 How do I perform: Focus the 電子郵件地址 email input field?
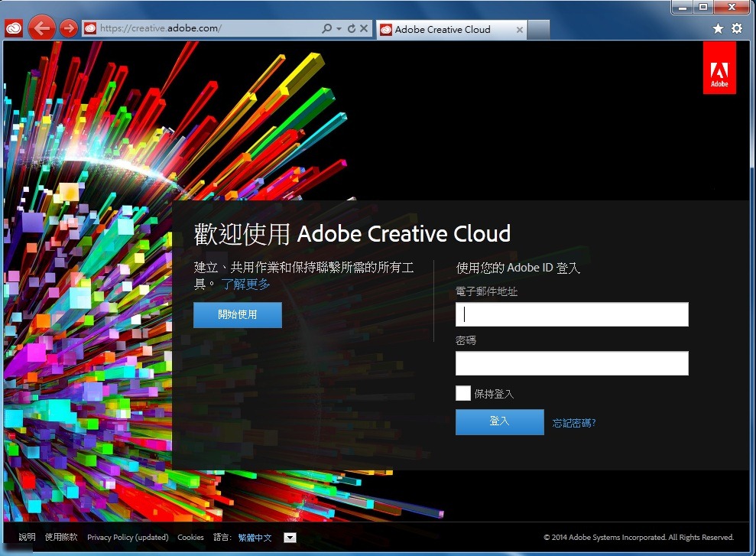pos(572,314)
